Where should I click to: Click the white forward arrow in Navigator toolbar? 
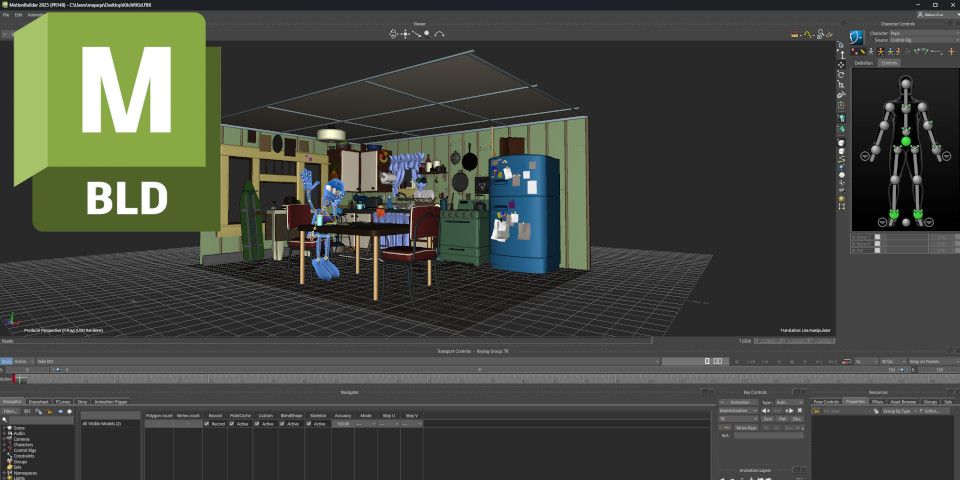(x=69, y=411)
